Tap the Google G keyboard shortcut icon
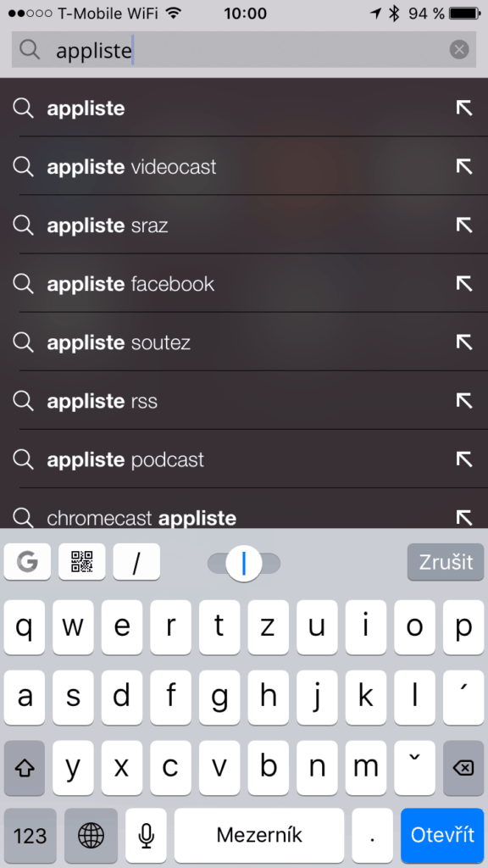The height and width of the screenshot is (868, 488). pyautogui.click(x=27, y=562)
